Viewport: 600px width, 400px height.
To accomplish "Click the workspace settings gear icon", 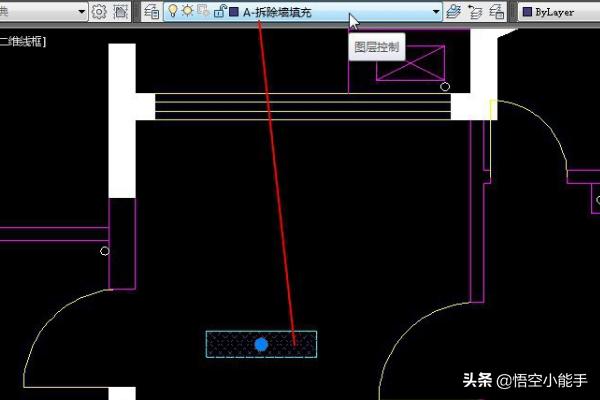I will point(99,12).
